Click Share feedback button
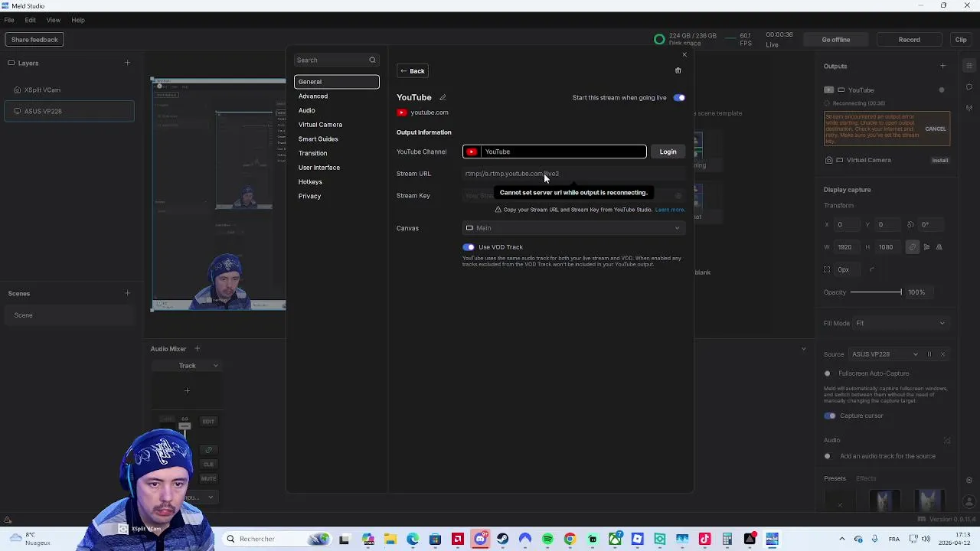Viewport: 980px width, 551px height. (x=34, y=40)
